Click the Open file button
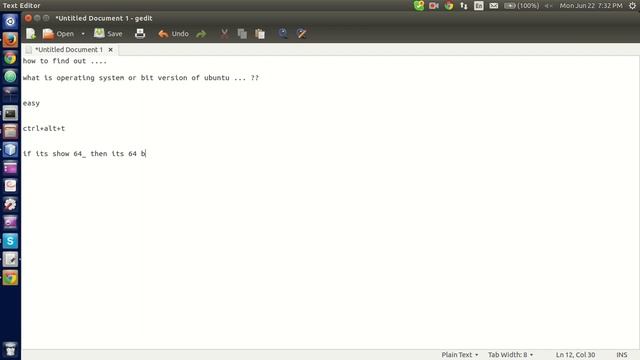The image size is (640, 360). (x=58, y=34)
